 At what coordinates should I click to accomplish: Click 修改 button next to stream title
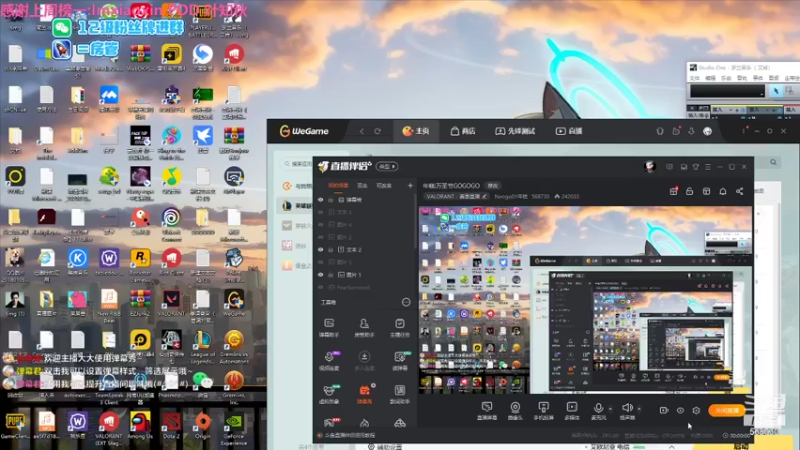(x=492, y=186)
